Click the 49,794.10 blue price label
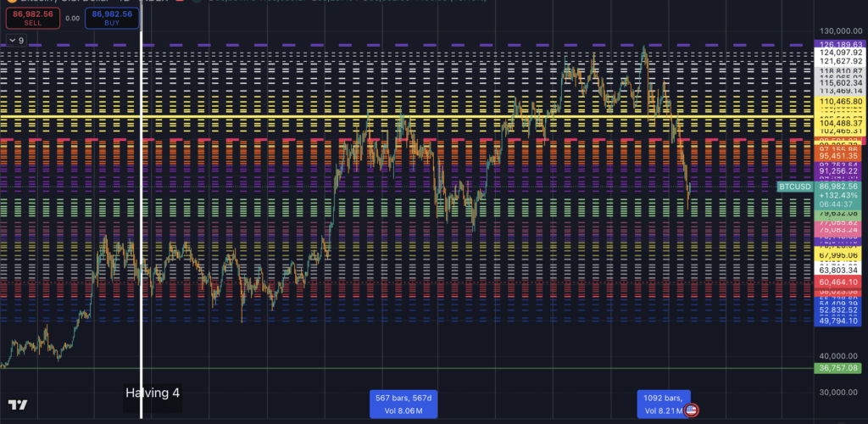 pyautogui.click(x=837, y=321)
